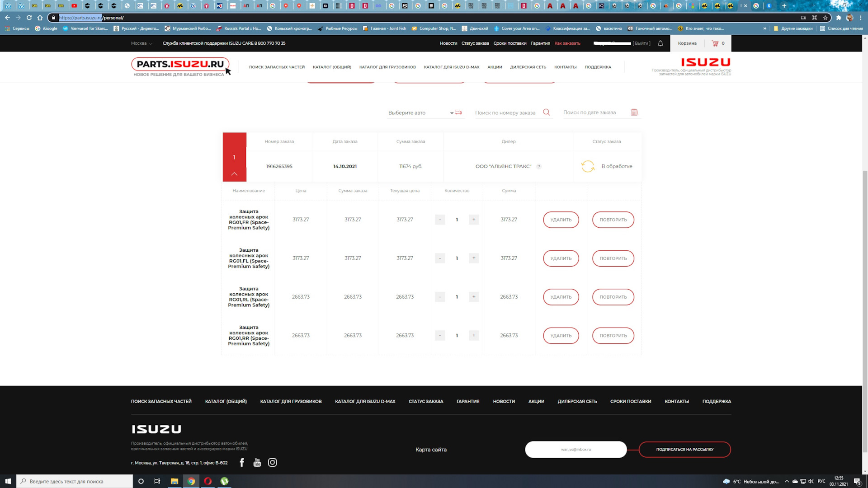Viewport: 868px width, 488px height.
Task: Open File Explorer from taskbar
Action: tap(174, 481)
